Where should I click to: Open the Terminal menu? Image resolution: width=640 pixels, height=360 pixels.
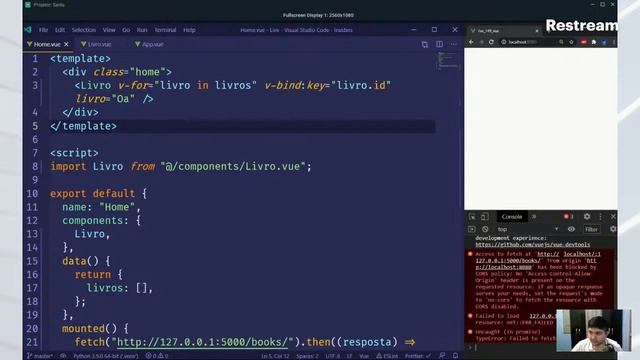point(165,30)
